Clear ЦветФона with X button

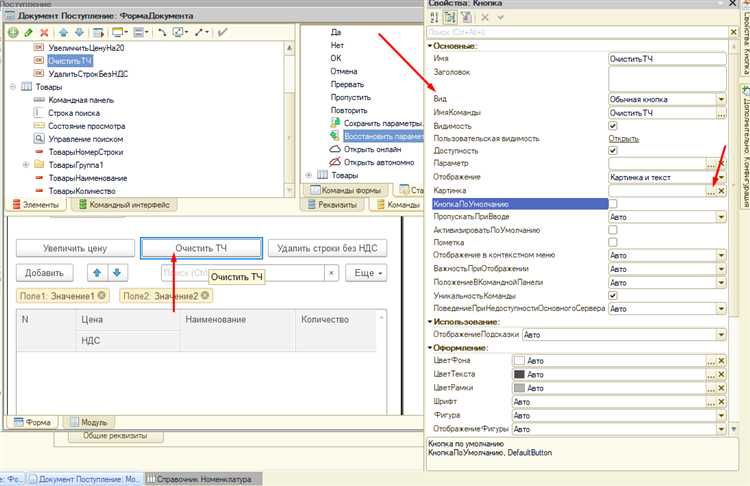[x=721, y=361]
